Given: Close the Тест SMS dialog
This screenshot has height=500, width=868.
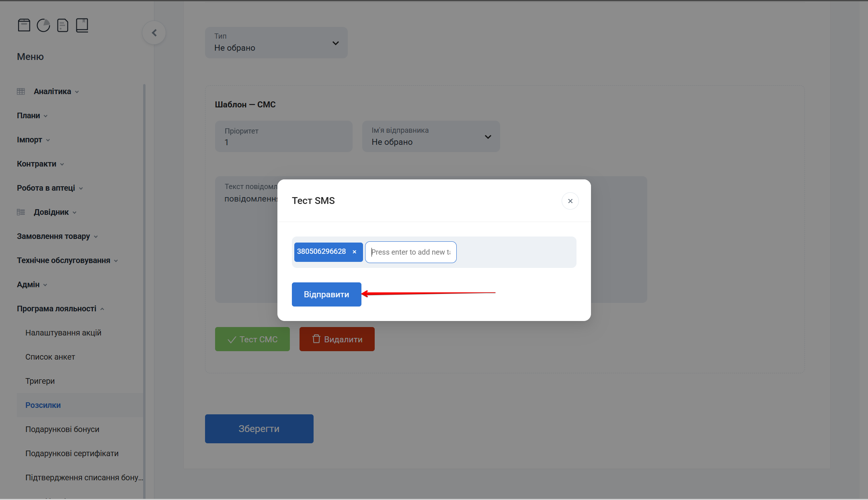Looking at the screenshot, I should click(570, 201).
